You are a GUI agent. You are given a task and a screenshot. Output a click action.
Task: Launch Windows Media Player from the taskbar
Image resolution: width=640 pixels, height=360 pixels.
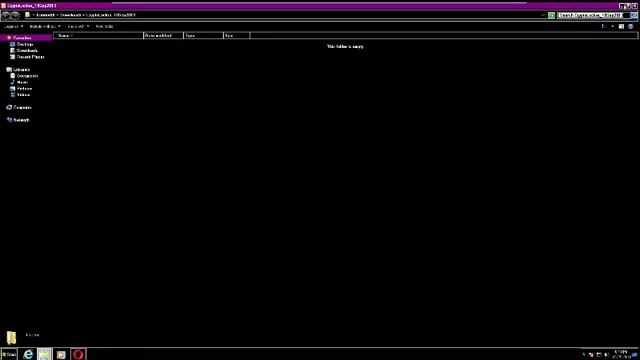(x=61, y=354)
